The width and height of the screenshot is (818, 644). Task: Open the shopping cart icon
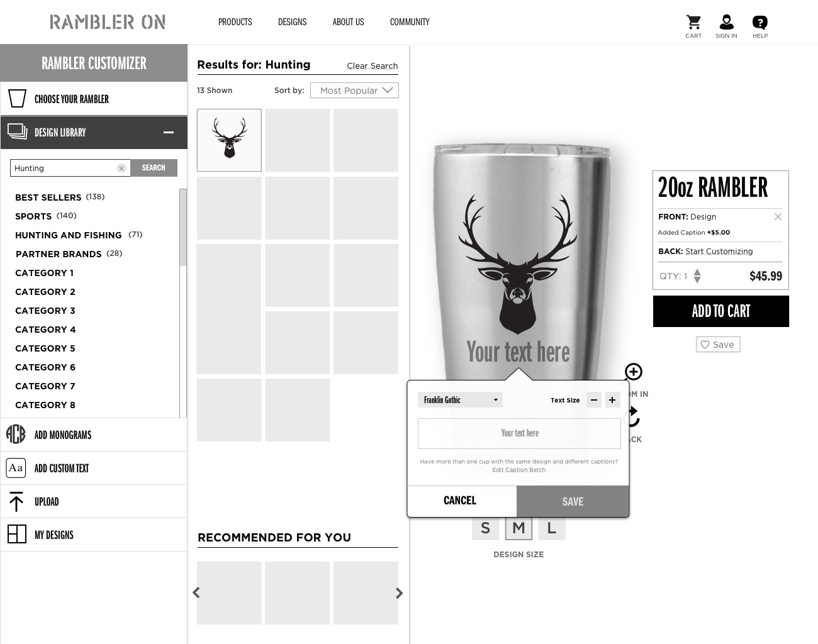693,23
